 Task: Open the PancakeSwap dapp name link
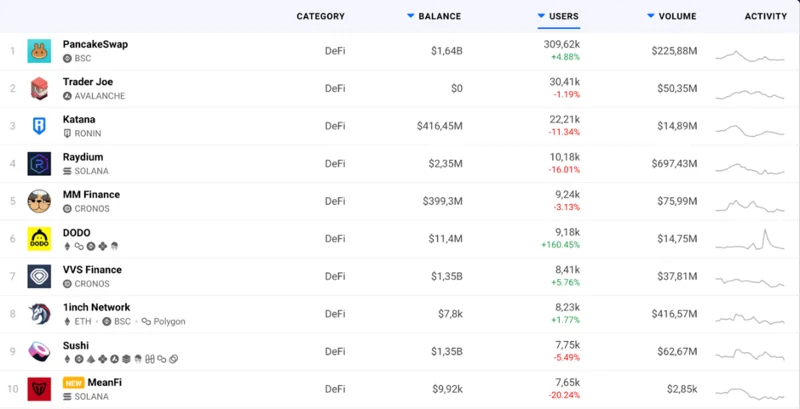(x=95, y=44)
